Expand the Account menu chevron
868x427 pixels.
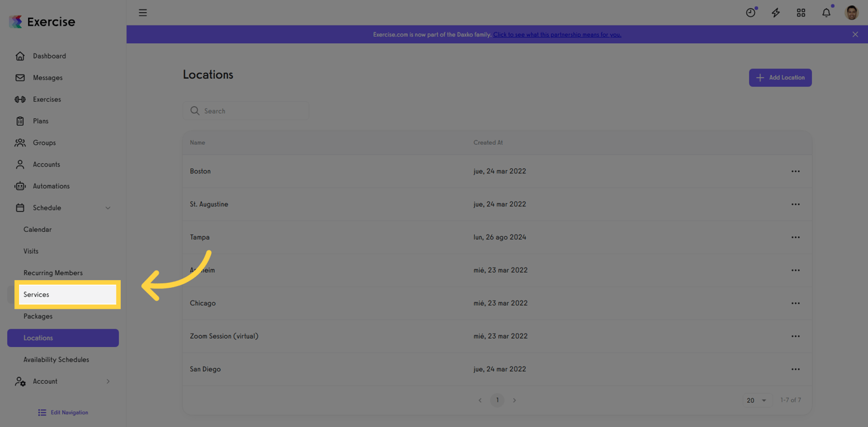click(x=108, y=381)
